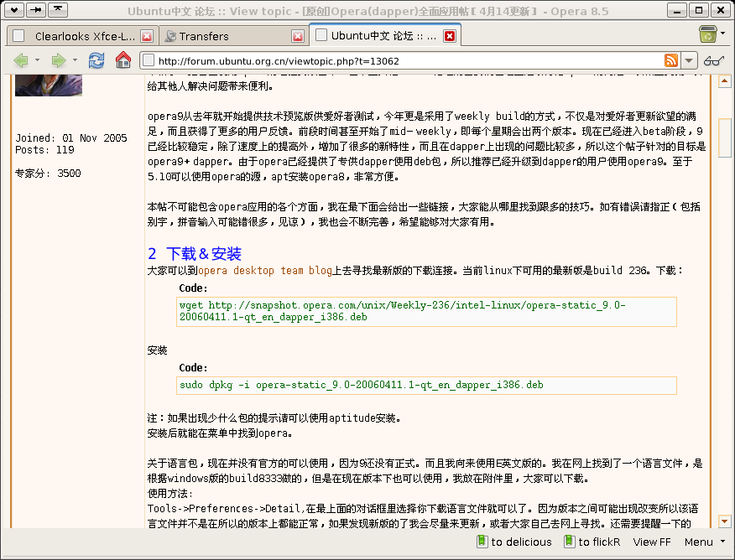Reload the page with the blue refresh icon
Viewport: 735px width, 560px height.
[96, 60]
